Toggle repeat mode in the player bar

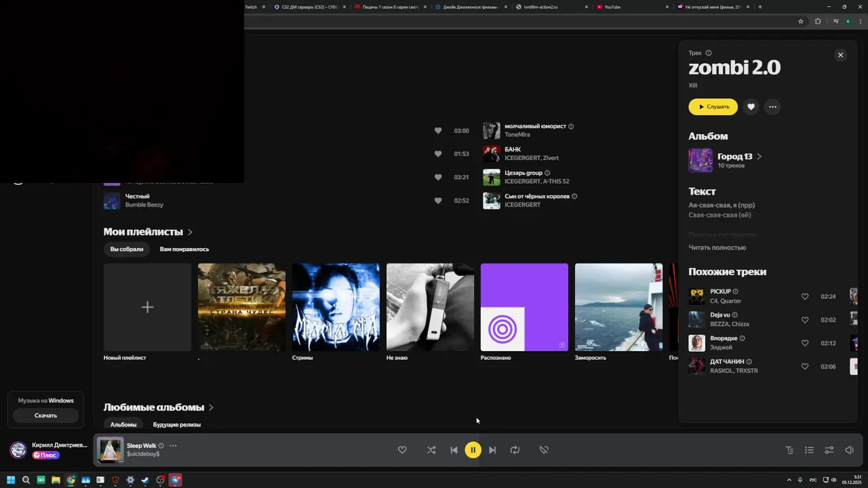[x=515, y=450]
